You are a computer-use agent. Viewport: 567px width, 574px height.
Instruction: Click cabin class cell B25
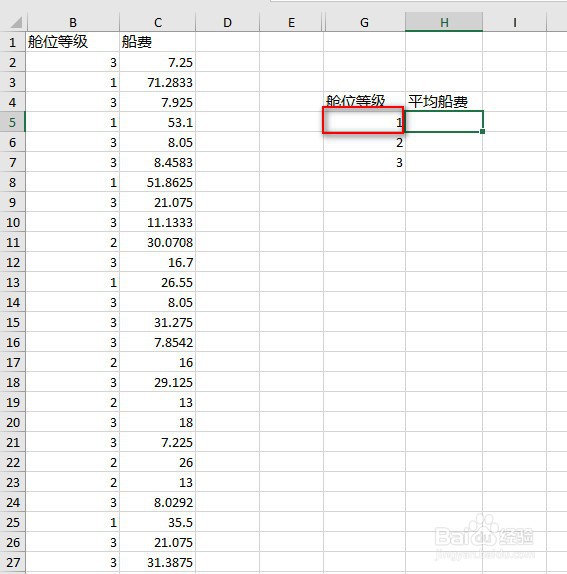pos(73,522)
